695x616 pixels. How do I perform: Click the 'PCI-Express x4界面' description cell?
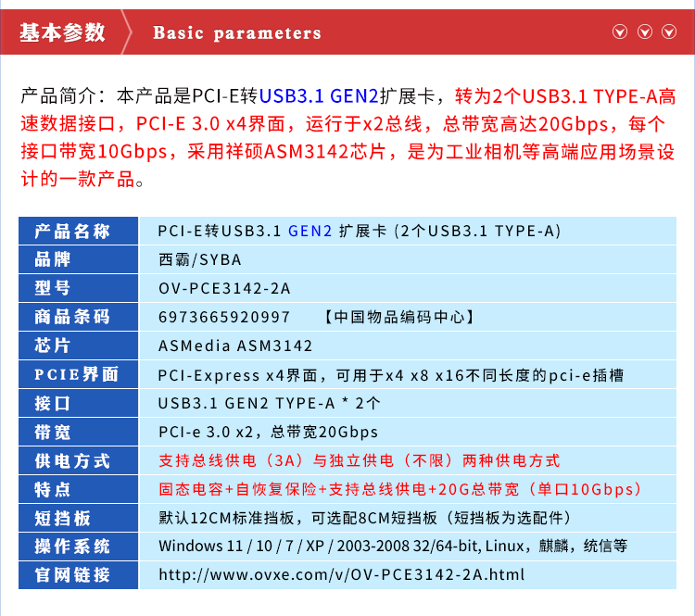pos(408,374)
